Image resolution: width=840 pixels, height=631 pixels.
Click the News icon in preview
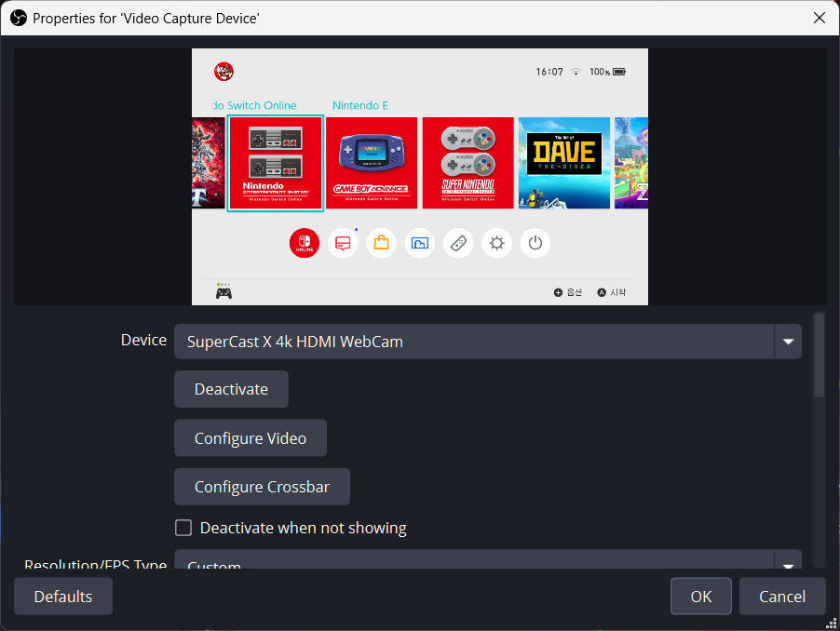(343, 243)
